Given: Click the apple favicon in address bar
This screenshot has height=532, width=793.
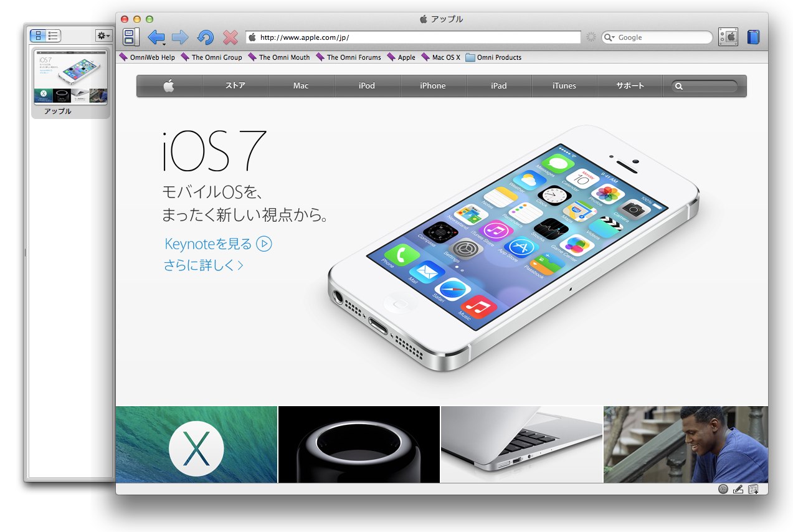Looking at the screenshot, I should coord(252,37).
